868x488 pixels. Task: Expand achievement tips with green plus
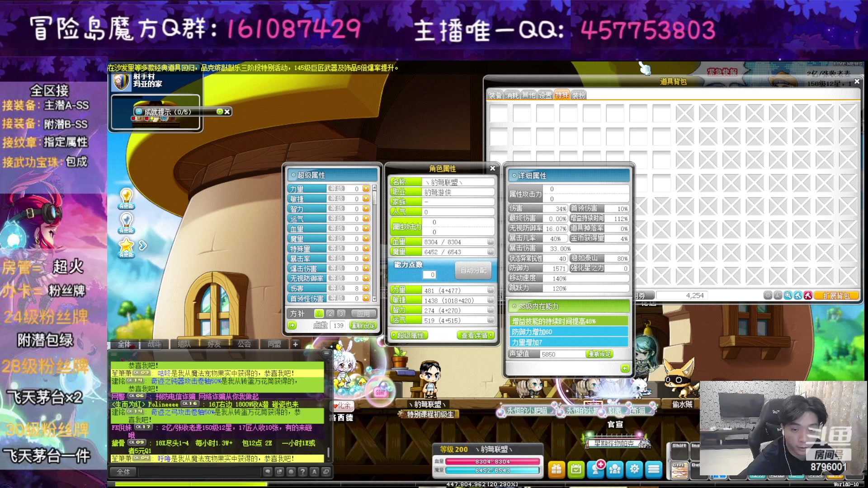219,112
